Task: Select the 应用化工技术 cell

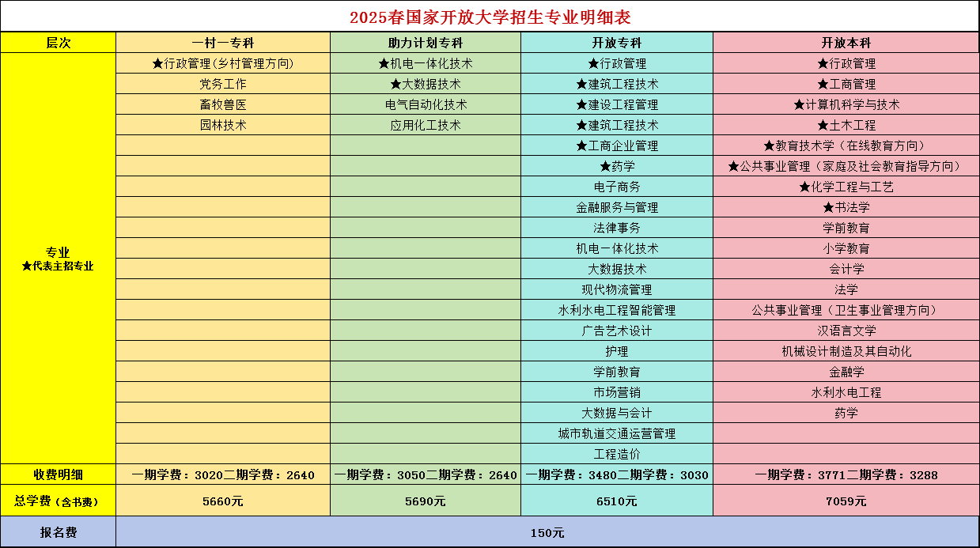Action: [x=426, y=125]
